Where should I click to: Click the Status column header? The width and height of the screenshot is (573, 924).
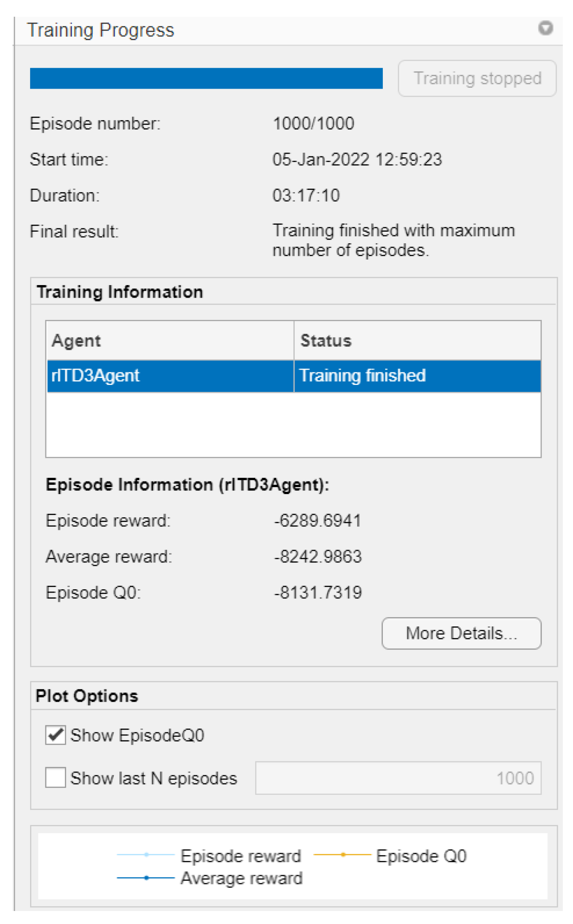tap(418, 340)
